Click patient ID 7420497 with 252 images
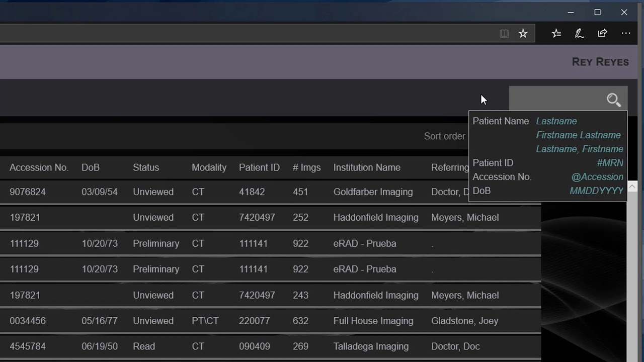 (257, 218)
